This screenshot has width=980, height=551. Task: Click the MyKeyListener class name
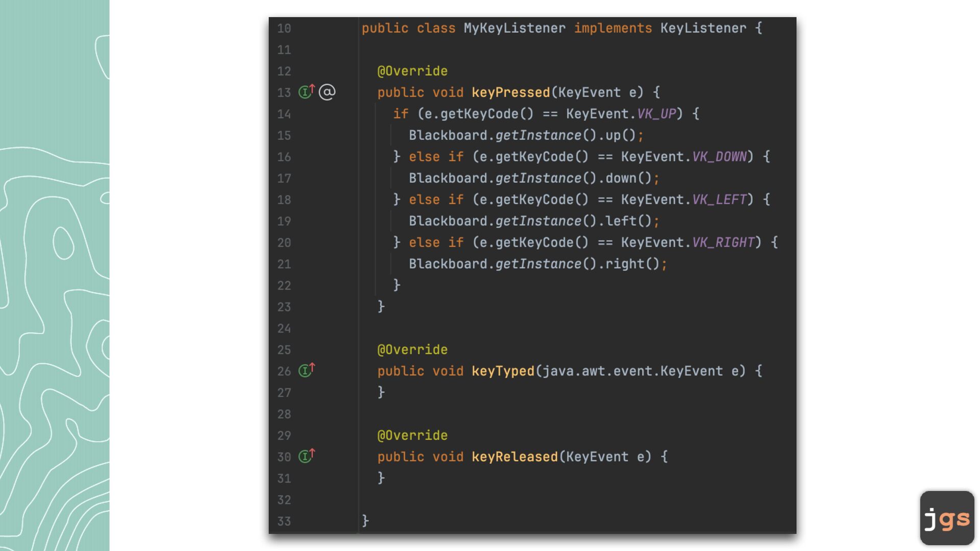point(514,28)
